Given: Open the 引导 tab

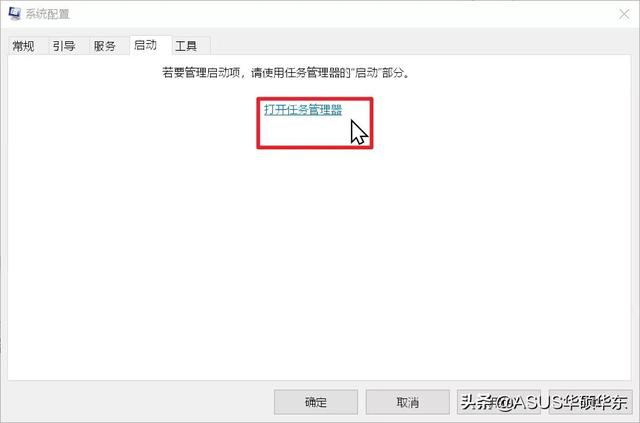Looking at the screenshot, I should [x=64, y=46].
